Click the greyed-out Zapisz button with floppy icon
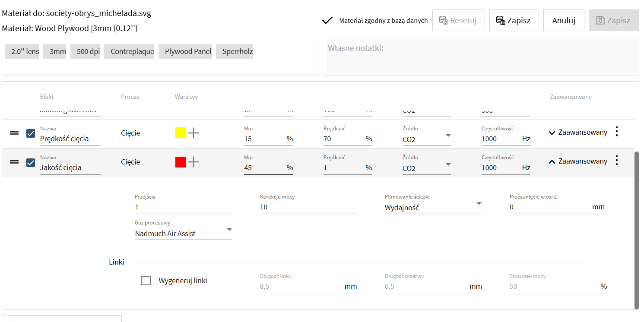The image size is (644, 322). [x=613, y=20]
